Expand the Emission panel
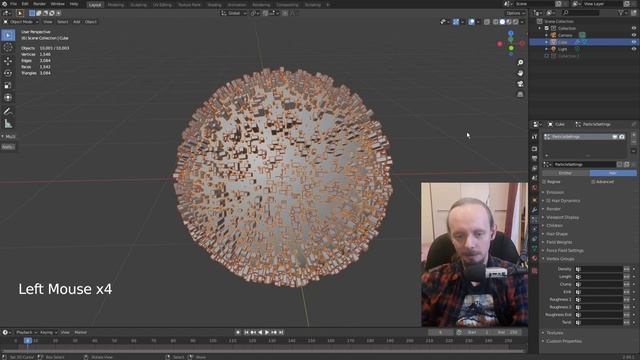Viewport: 640px width, 360px height. (555, 192)
